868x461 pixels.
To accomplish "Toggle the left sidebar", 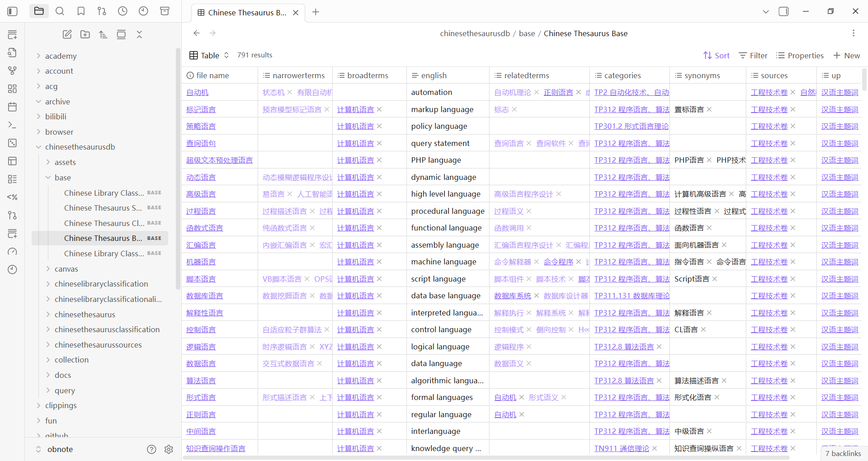I will click(x=13, y=11).
